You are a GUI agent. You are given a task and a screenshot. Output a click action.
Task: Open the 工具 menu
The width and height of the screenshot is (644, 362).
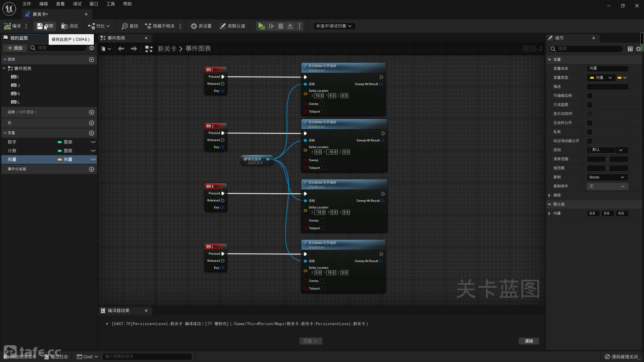click(x=111, y=4)
